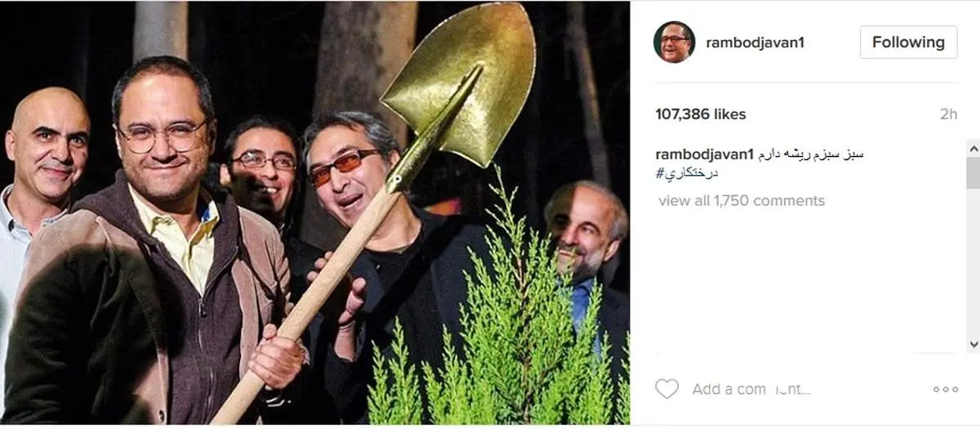
Task: Show the 107,386 likes list
Action: tap(701, 114)
